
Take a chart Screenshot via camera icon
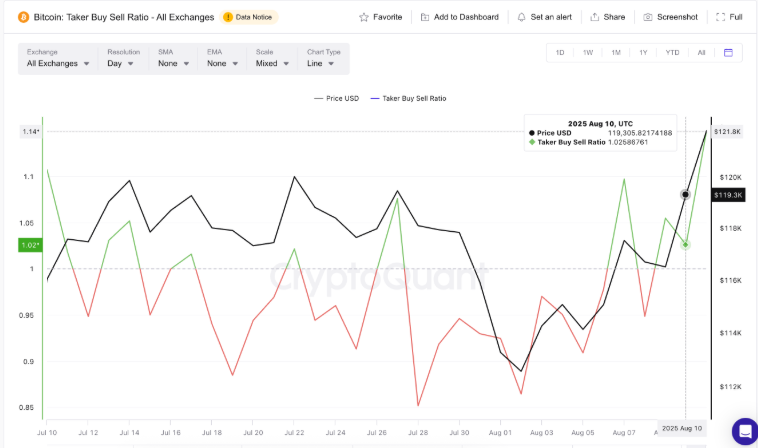(648, 17)
